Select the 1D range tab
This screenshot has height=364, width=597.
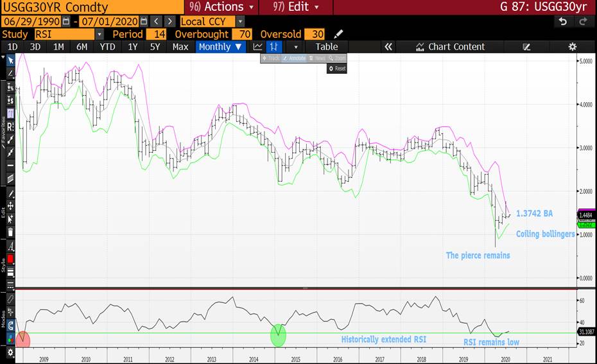13,47
